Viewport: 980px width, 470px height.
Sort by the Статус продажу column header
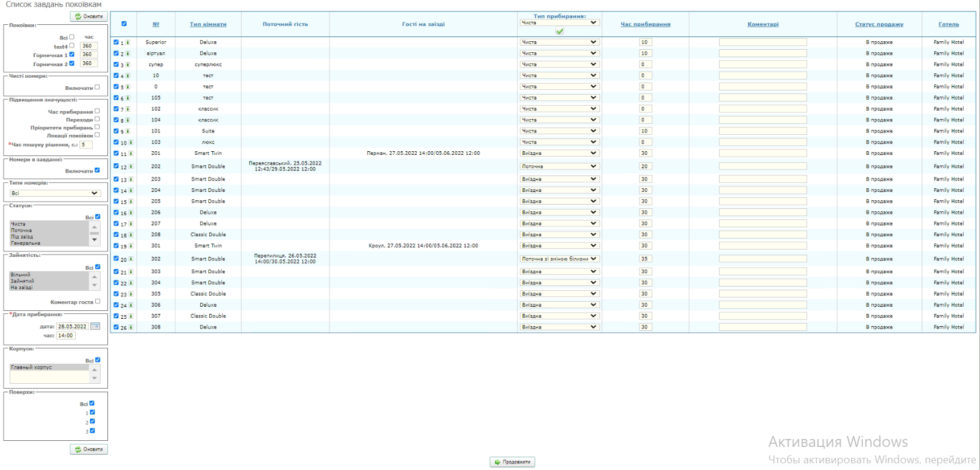[879, 24]
